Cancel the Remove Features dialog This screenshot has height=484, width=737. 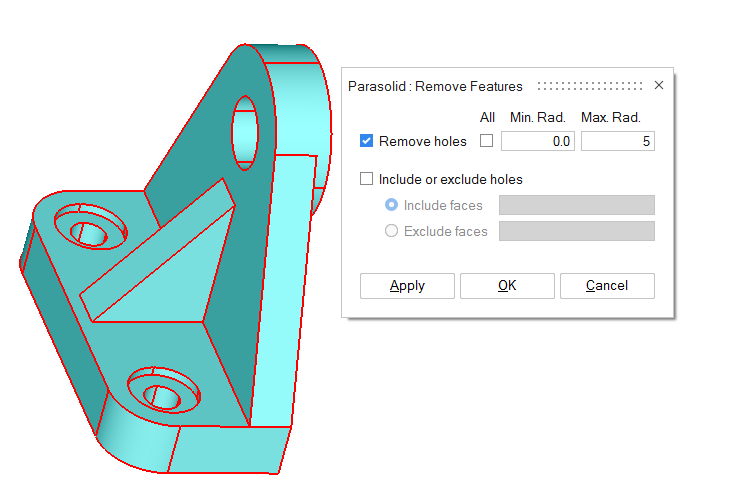pyautogui.click(x=607, y=286)
